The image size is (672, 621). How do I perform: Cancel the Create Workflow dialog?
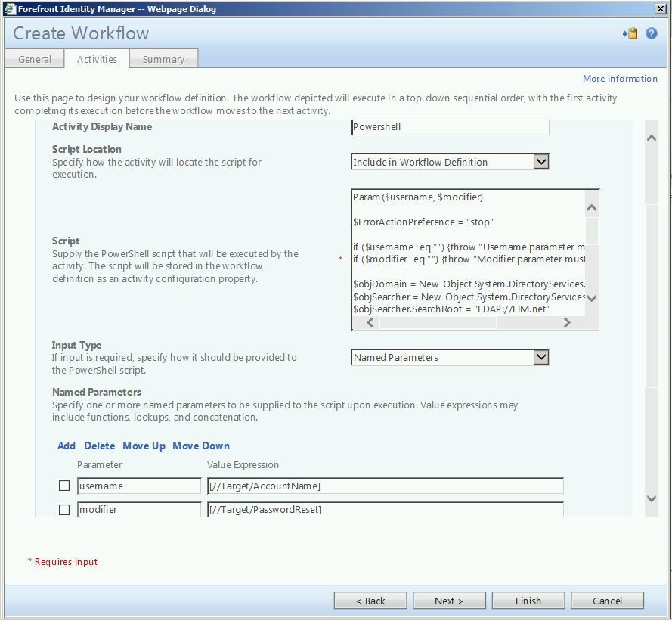607,601
